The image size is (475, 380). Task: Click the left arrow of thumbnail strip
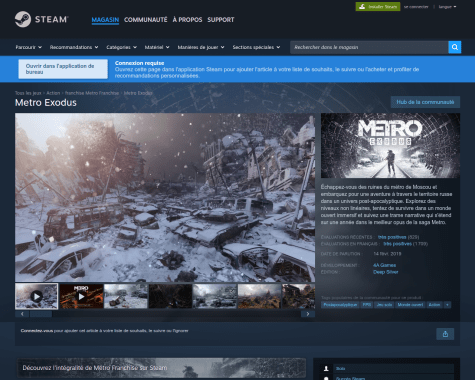pyautogui.click(x=22, y=314)
